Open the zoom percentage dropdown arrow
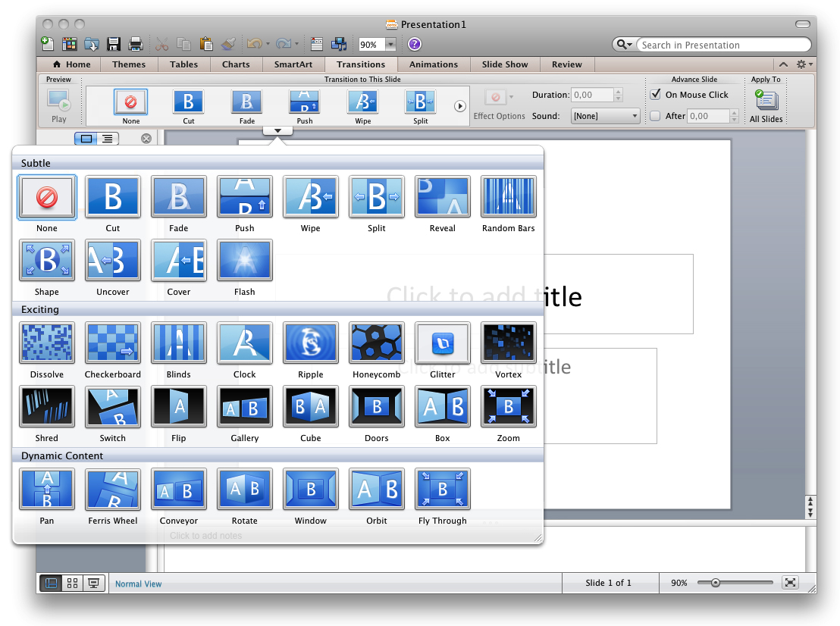This screenshot has height=626, width=840. tap(390, 45)
